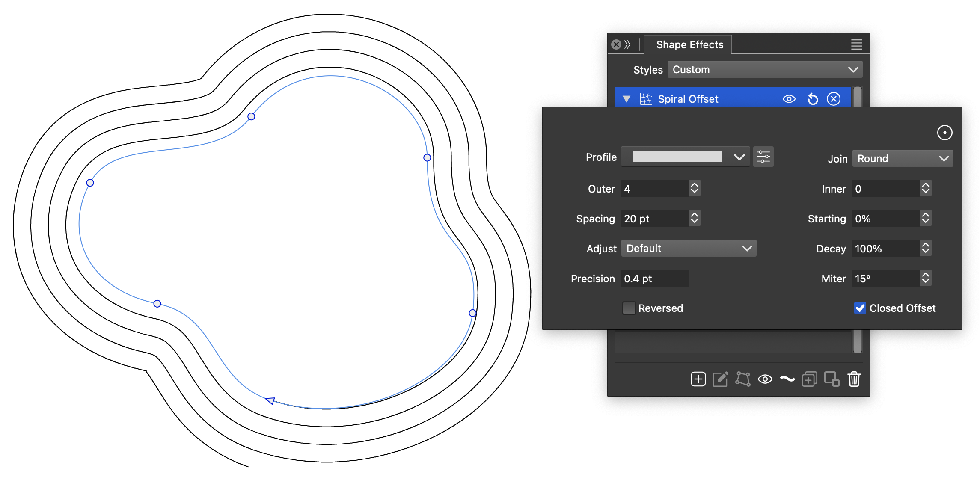The width and height of the screenshot is (980, 480).
Task: Collapse the Spiral Offset disclosure triangle
Action: click(627, 99)
